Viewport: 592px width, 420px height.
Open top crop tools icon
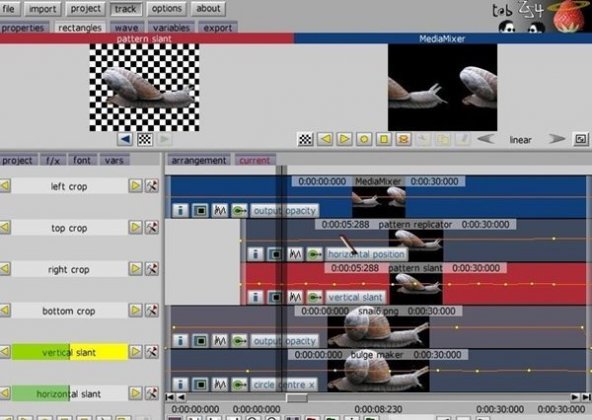tap(152, 228)
